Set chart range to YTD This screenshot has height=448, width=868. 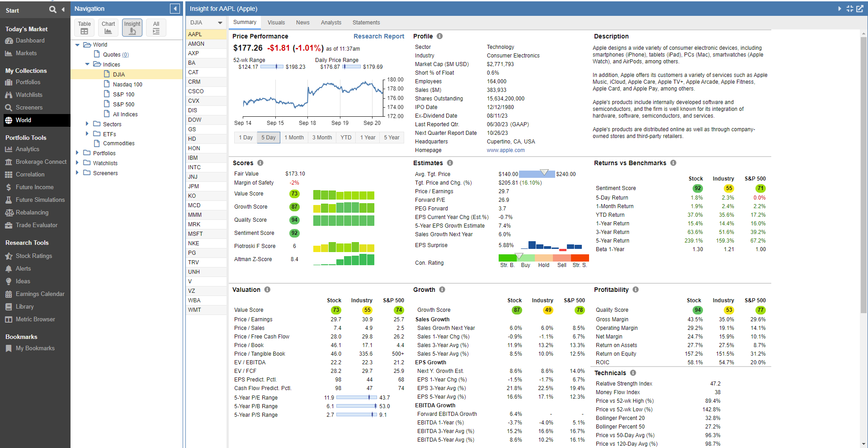[346, 138]
